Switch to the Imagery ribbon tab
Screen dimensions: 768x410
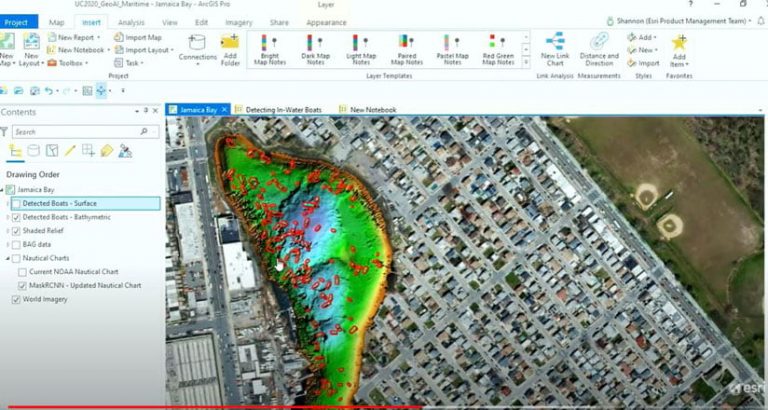point(239,23)
